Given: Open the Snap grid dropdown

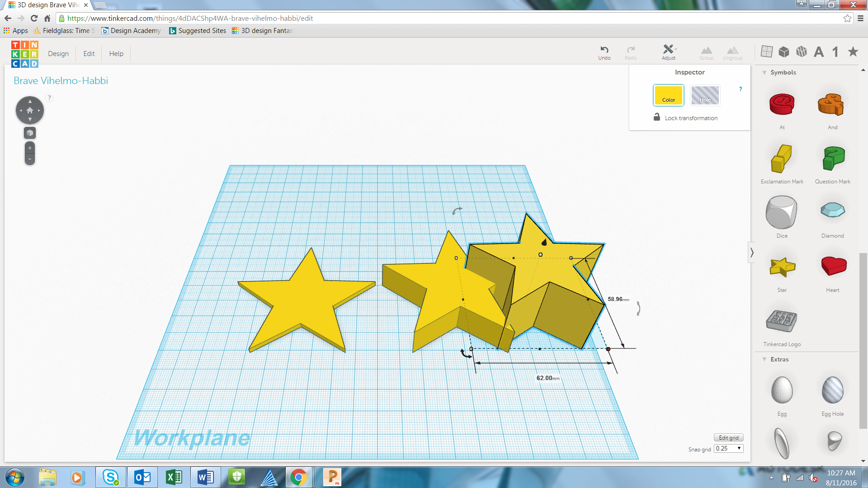Looking at the screenshot, I should point(729,448).
